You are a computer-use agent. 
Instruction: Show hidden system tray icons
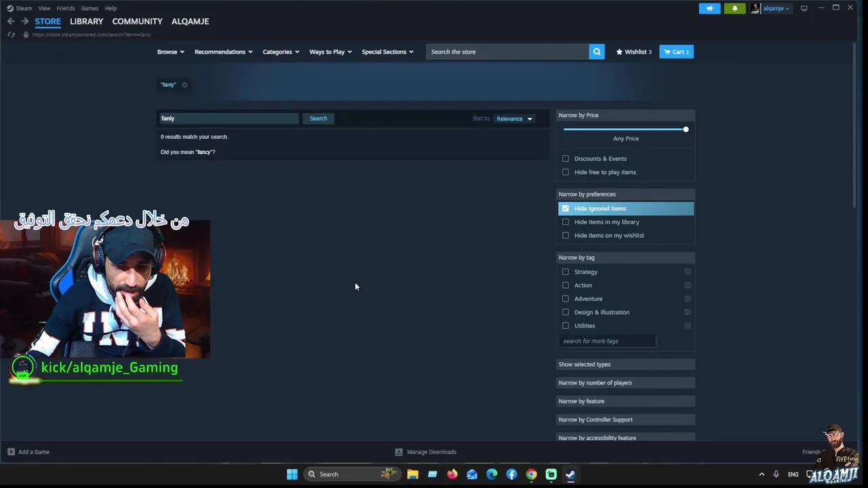coord(762,474)
